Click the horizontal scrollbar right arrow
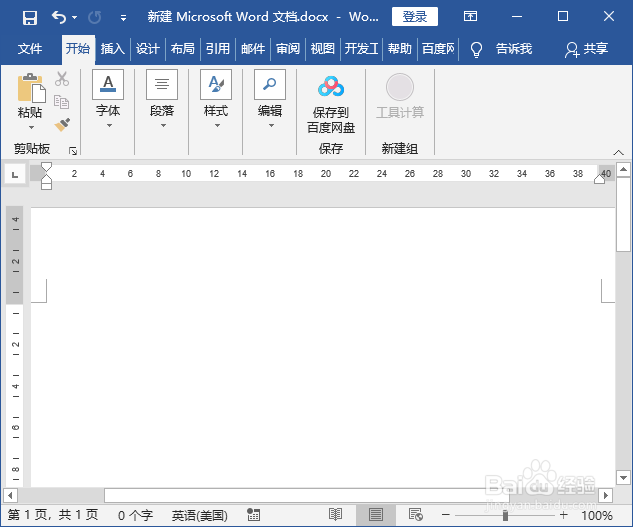633x527 pixels. click(606, 495)
